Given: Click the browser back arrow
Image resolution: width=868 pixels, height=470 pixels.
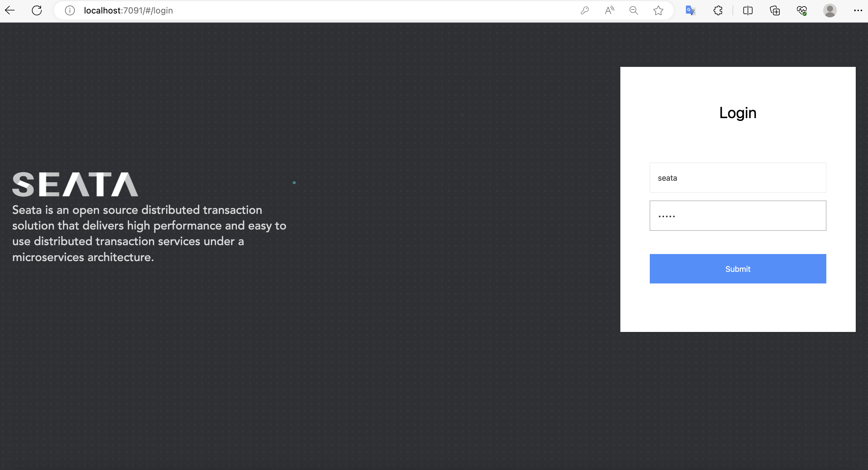Looking at the screenshot, I should click(10, 10).
